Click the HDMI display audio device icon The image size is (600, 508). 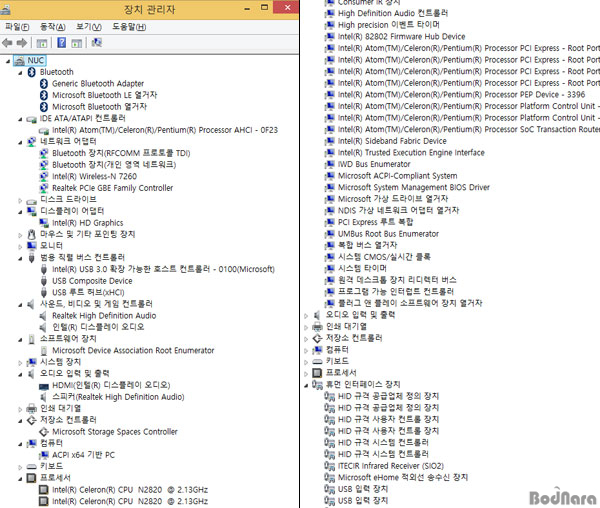point(44,386)
